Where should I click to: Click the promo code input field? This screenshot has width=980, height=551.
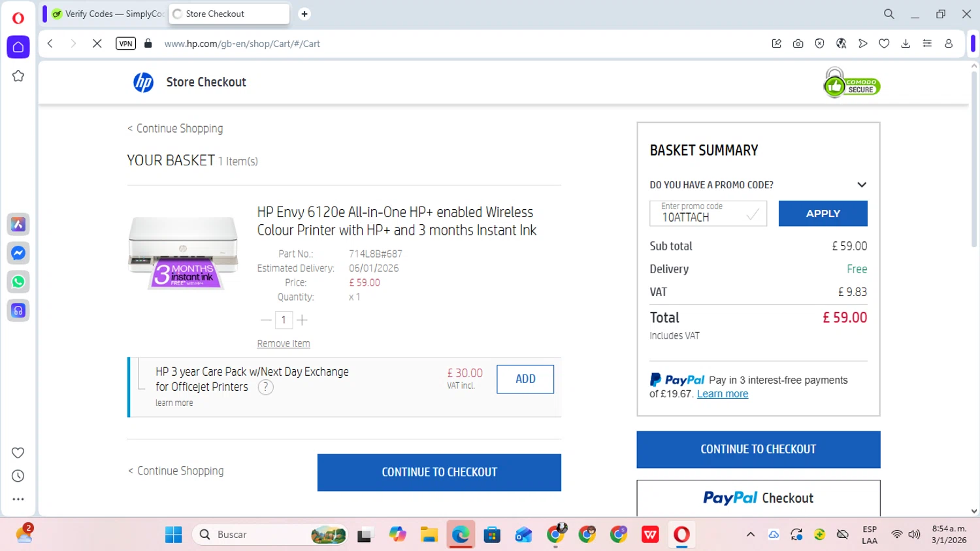tap(708, 214)
